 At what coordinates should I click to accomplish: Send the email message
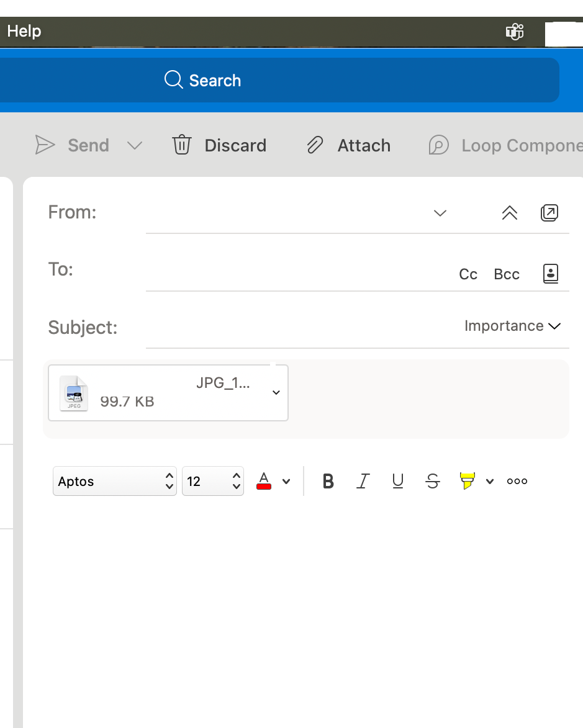tap(88, 145)
